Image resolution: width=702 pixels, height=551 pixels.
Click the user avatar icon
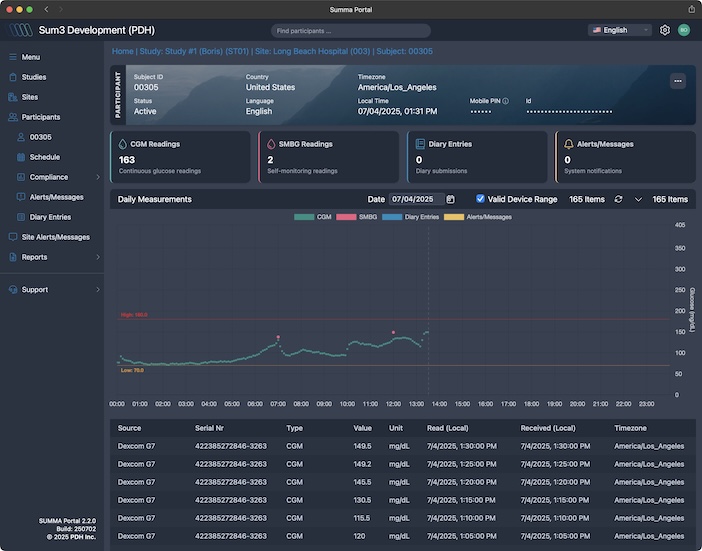[x=683, y=30]
